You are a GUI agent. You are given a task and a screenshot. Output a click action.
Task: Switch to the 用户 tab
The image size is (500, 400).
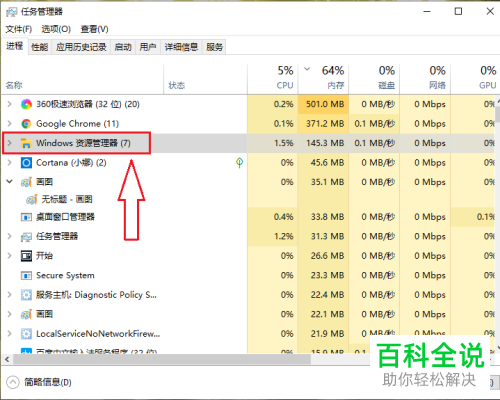pos(148,47)
